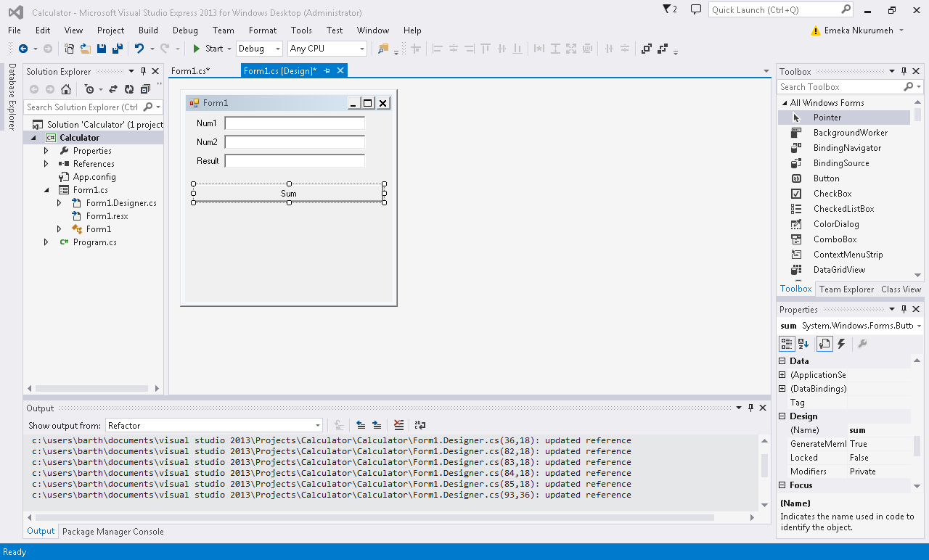Expand the References node
The height and width of the screenshot is (560, 929).
(x=46, y=164)
